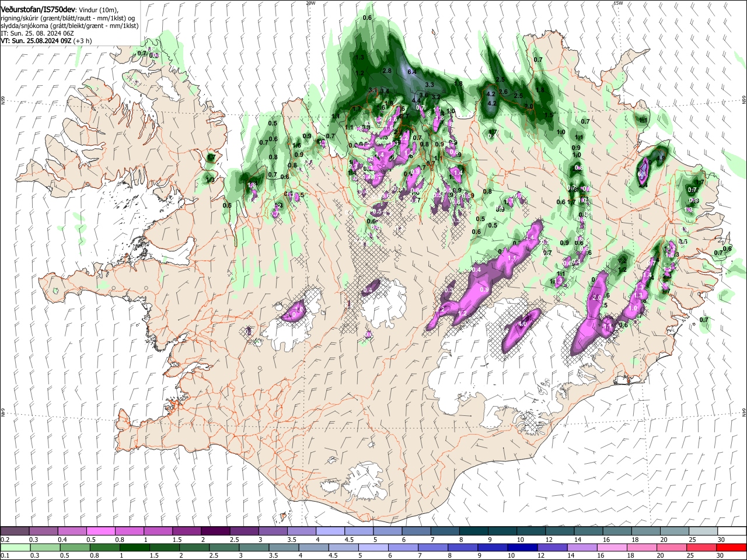Screen dimensions: 747x560
Task: Pick the palest green 0.1 swatch in the bottom legend row
Action: [x=15, y=547]
